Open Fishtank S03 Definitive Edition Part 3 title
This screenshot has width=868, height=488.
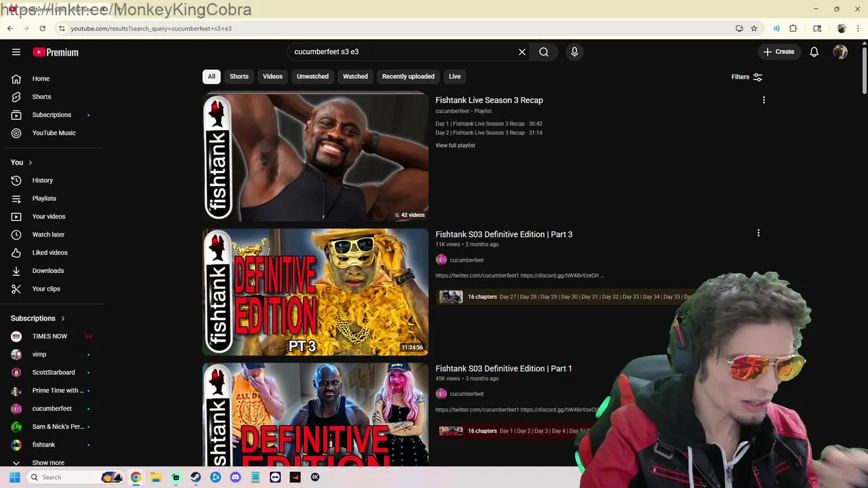click(x=504, y=235)
